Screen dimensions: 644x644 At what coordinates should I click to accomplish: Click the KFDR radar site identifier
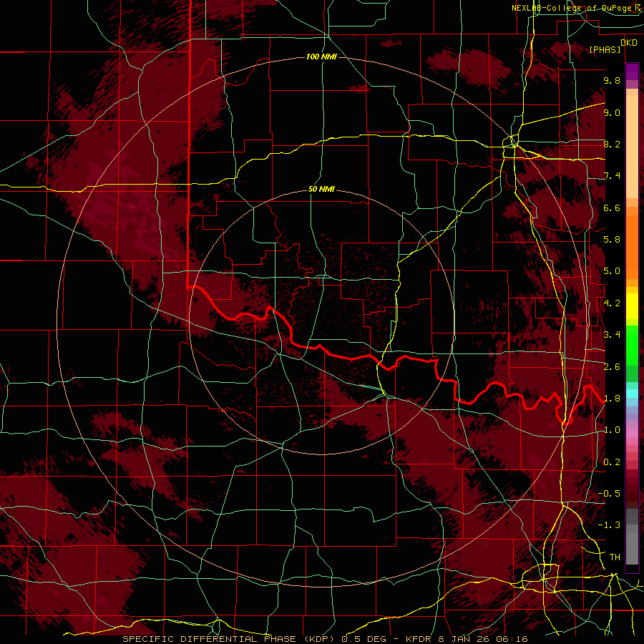pyautogui.click(x=419, y=639)
